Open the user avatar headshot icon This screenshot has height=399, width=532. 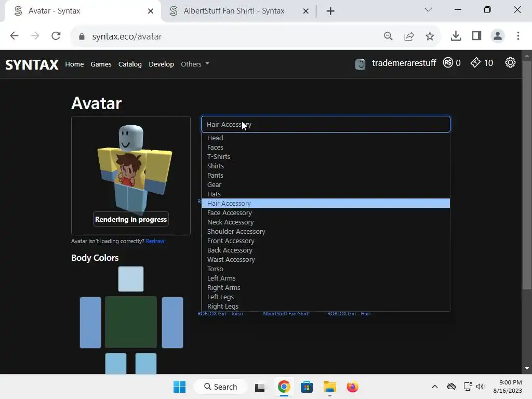click(x=360, y=64)
